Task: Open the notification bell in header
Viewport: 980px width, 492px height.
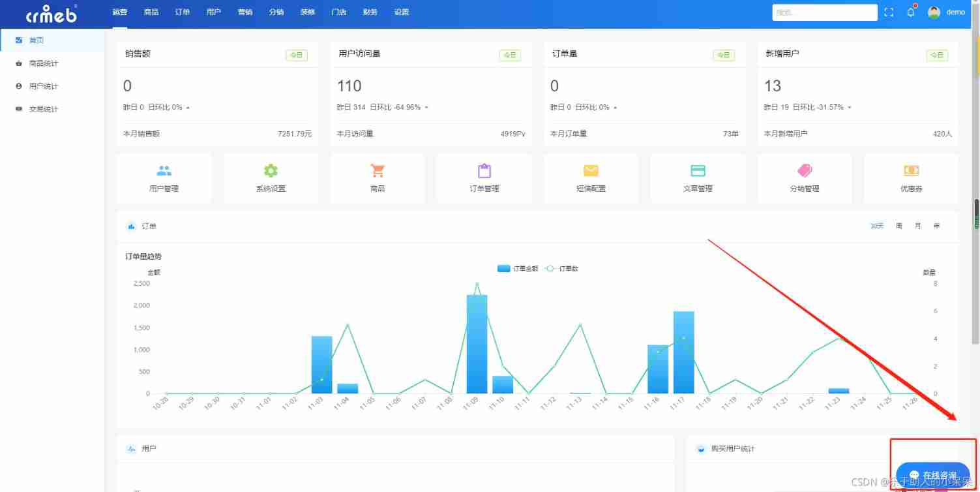Action: pyautogui.click(x=911, y=12)
